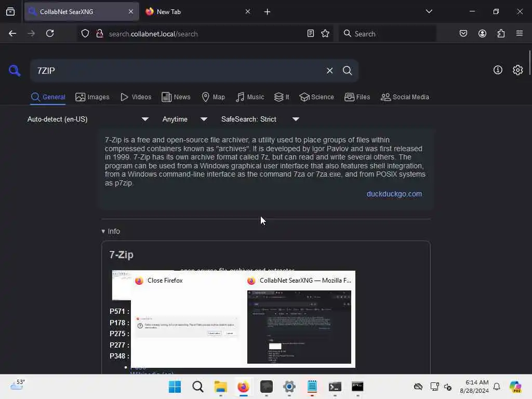532x399 pixels.
Task: Switch to Images search category
Action: click(x=92, y=97)
